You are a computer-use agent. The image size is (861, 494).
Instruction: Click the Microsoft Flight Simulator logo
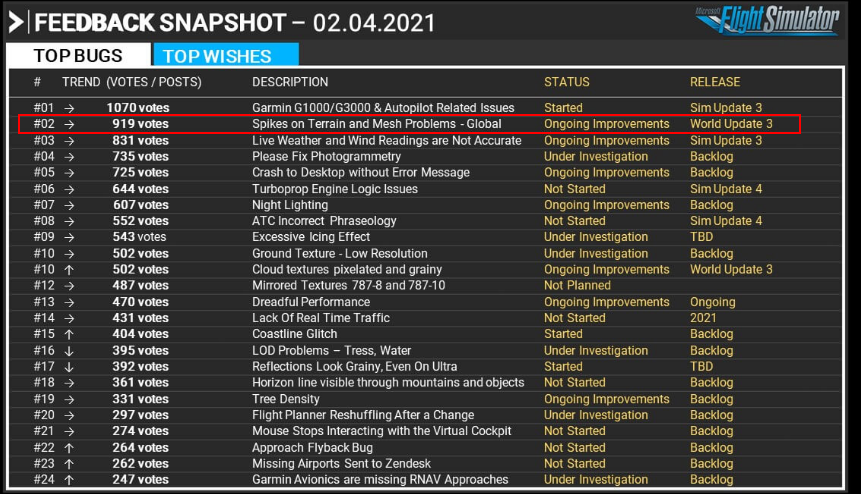[767, 20]
